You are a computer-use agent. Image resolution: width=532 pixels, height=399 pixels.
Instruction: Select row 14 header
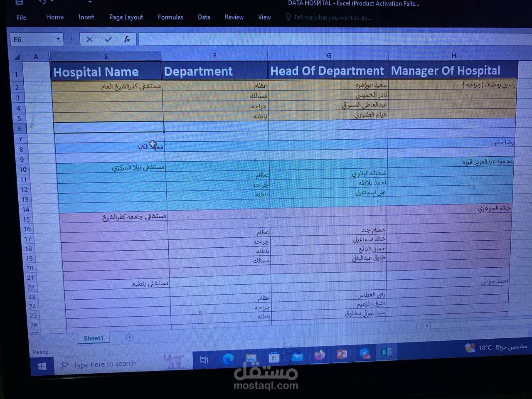point(26,209)
